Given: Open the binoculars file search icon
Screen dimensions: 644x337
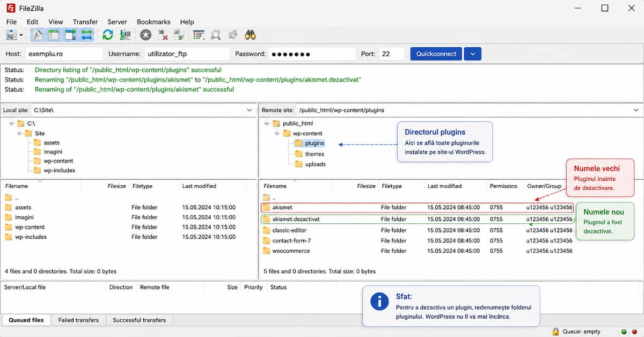Looking at the screenshot, I should coord(250,35).
